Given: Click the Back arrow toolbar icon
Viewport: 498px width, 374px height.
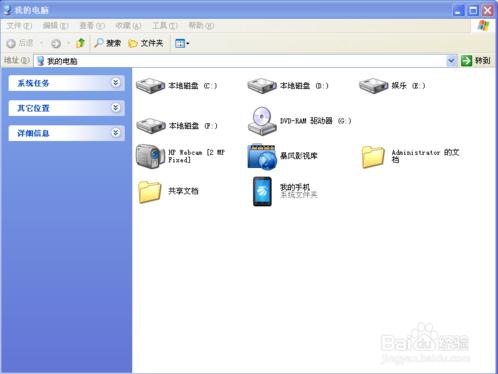Looking at the screenshot, I should point(11,43).
